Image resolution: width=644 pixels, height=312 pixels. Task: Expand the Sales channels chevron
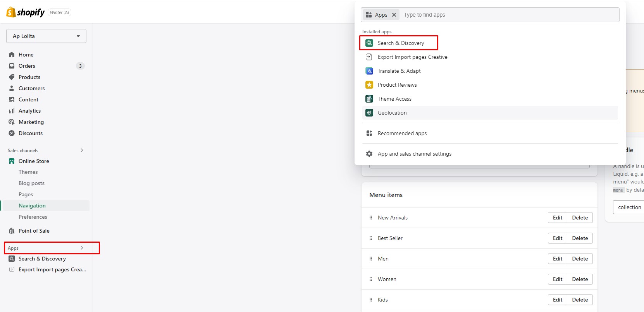[82, 150]
